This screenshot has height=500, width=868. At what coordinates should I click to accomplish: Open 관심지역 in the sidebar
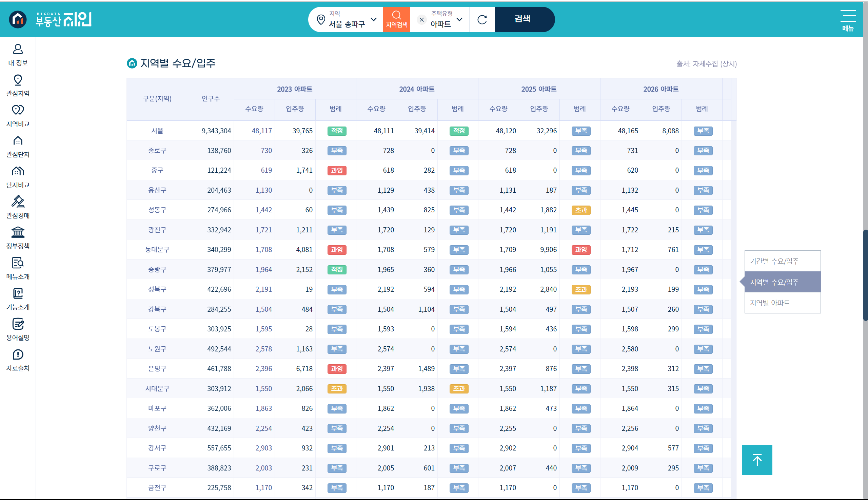point(18,80)
